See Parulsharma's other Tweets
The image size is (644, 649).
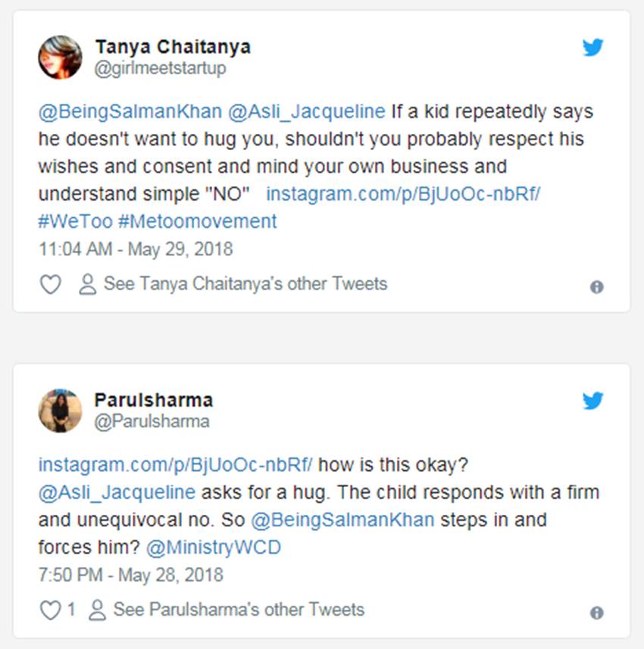click(x=239, y=610)
